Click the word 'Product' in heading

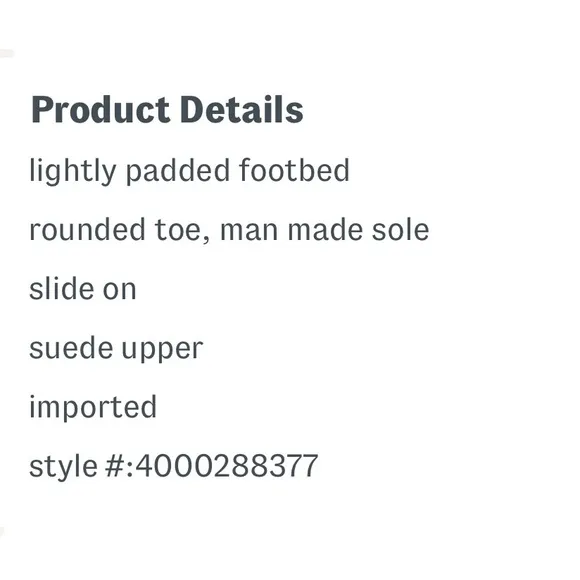(101, 109)
